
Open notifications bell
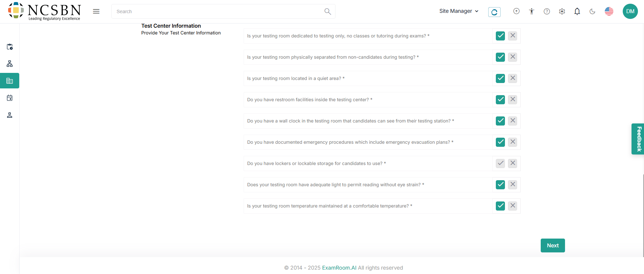577,11
